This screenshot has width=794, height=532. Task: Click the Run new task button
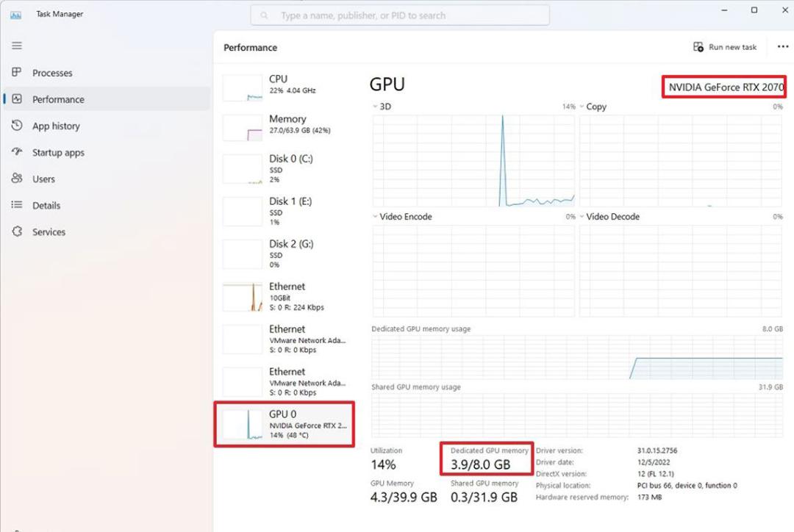coord(725,47)
